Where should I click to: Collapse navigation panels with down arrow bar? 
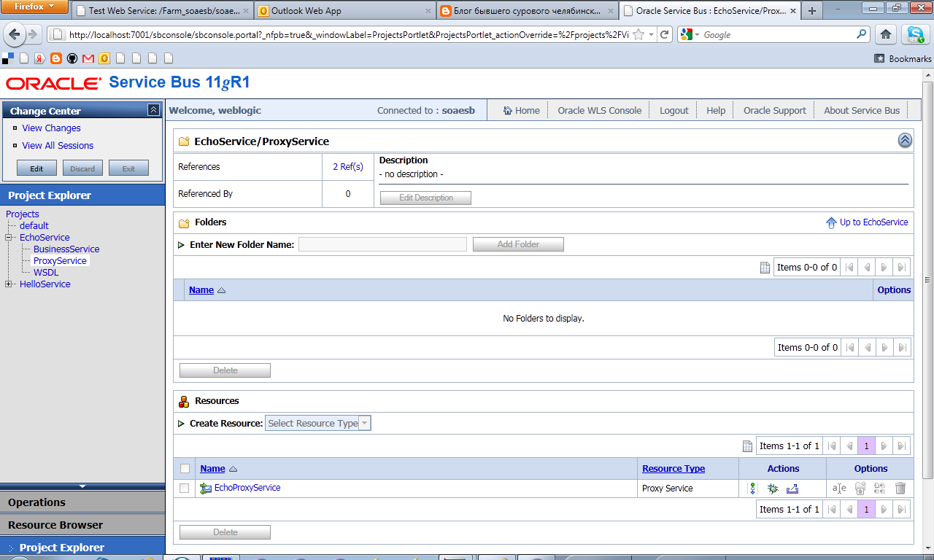coord(82,486)
